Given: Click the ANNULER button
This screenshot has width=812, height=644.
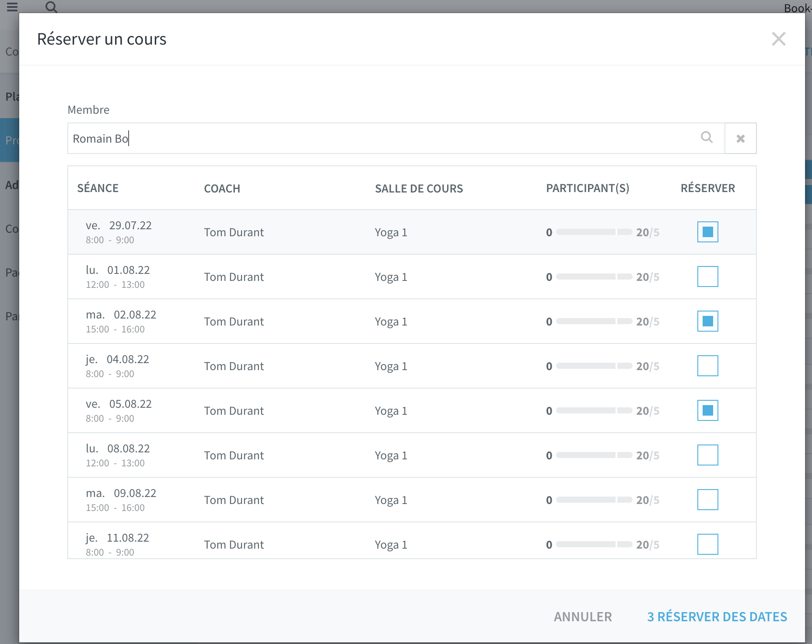Looking at the screenshot, I should click(x=583, y=617).
